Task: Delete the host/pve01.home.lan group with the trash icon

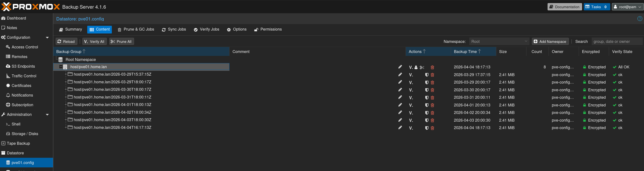Action: pyautogui.click(x=432, y=67)
